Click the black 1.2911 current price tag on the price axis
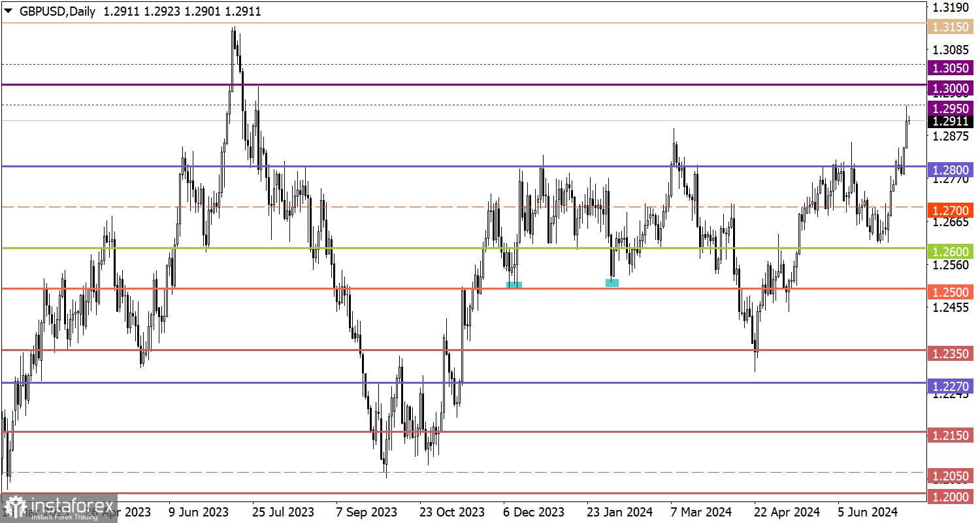Image resolution: width=980 pixels, height=523 pixels. point(951,121)
